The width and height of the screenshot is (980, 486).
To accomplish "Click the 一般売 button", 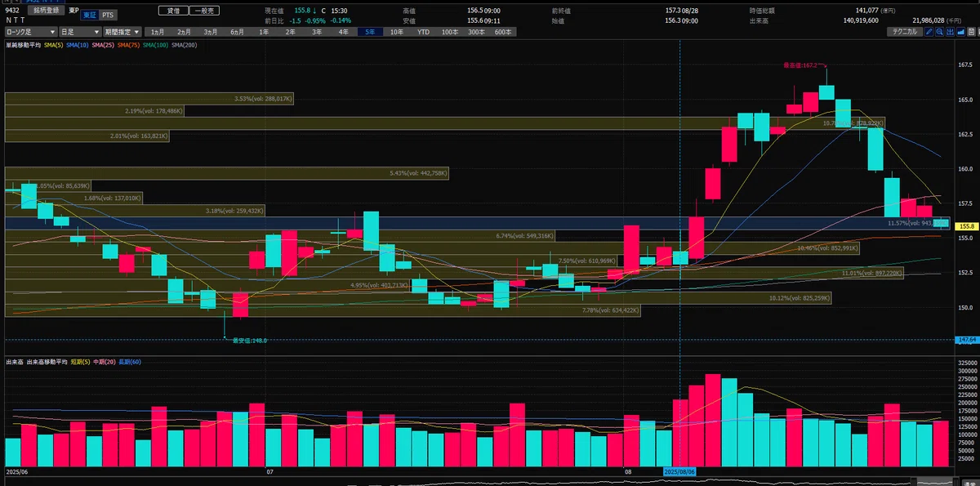I will point(204,11).
